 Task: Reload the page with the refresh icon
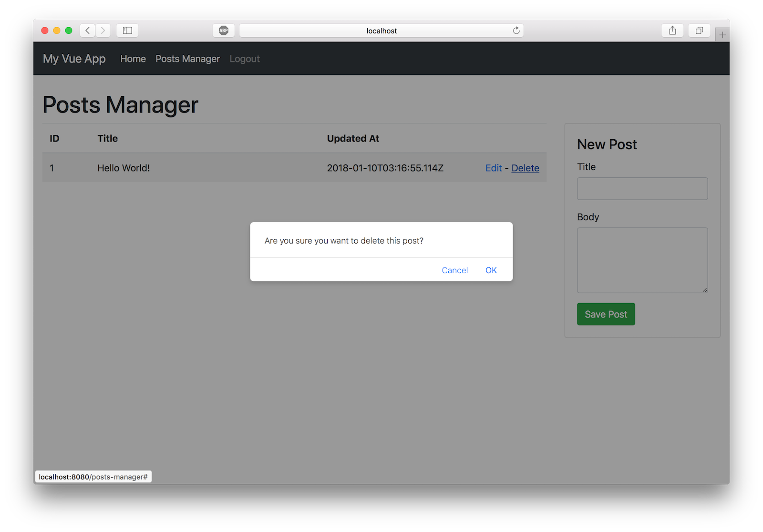516,31
